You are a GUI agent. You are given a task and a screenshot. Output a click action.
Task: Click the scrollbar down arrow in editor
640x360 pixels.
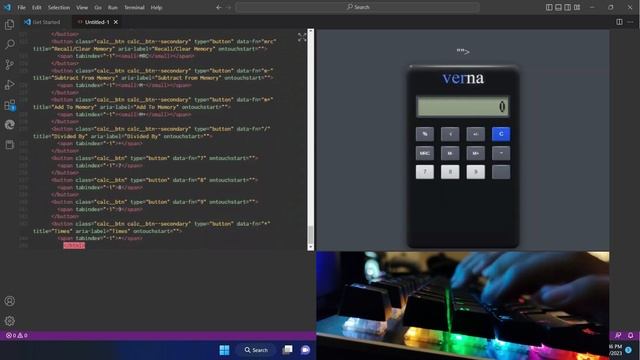click(x=311, y=247)
